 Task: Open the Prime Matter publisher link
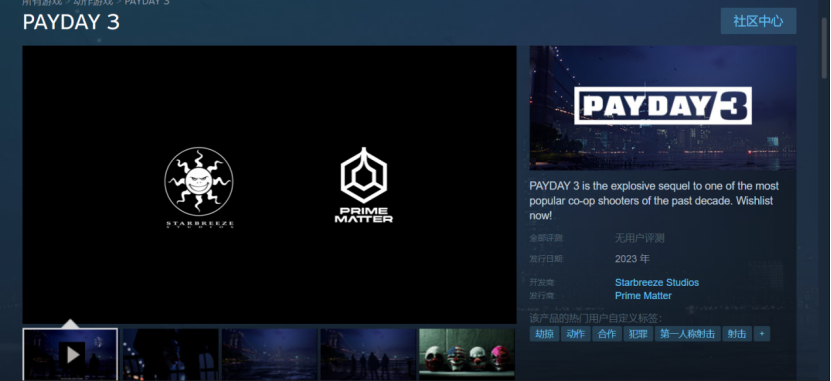click(643, 296)
